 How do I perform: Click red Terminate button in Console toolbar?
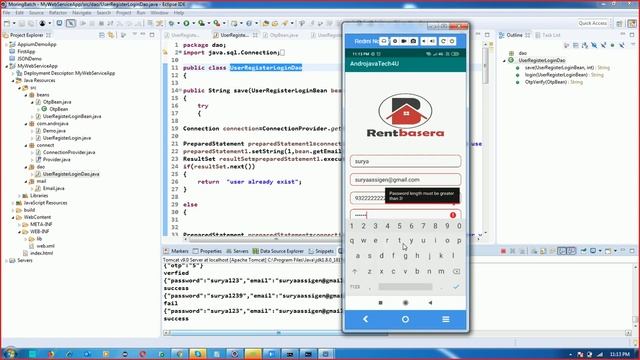point(503,251)
